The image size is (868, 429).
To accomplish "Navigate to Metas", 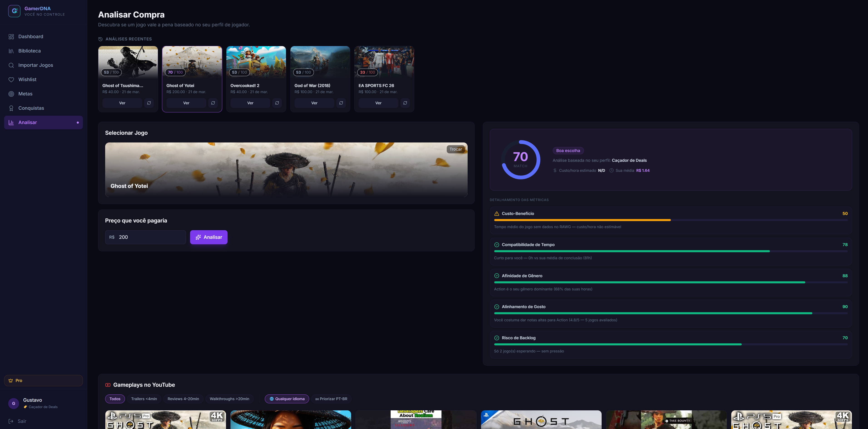I will [43, 94].
